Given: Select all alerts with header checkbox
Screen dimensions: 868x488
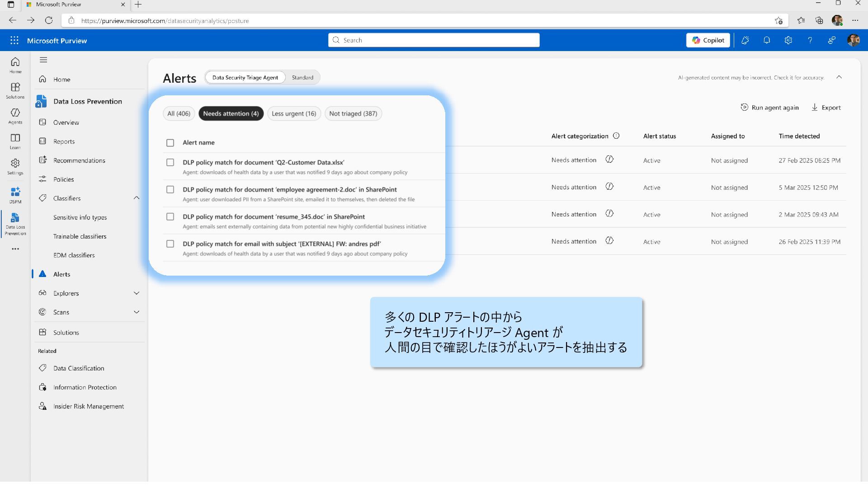Looking at the screenshot, I should point(170,143).
